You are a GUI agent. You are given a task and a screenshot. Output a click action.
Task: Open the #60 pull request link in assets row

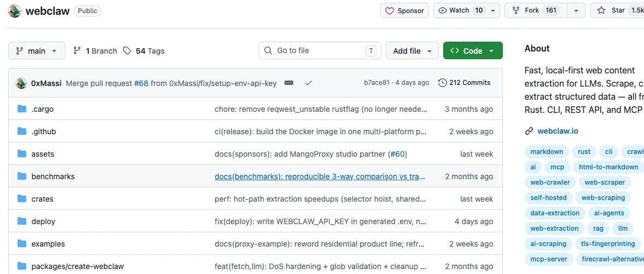pyautogui.click(x=397, y=155)
